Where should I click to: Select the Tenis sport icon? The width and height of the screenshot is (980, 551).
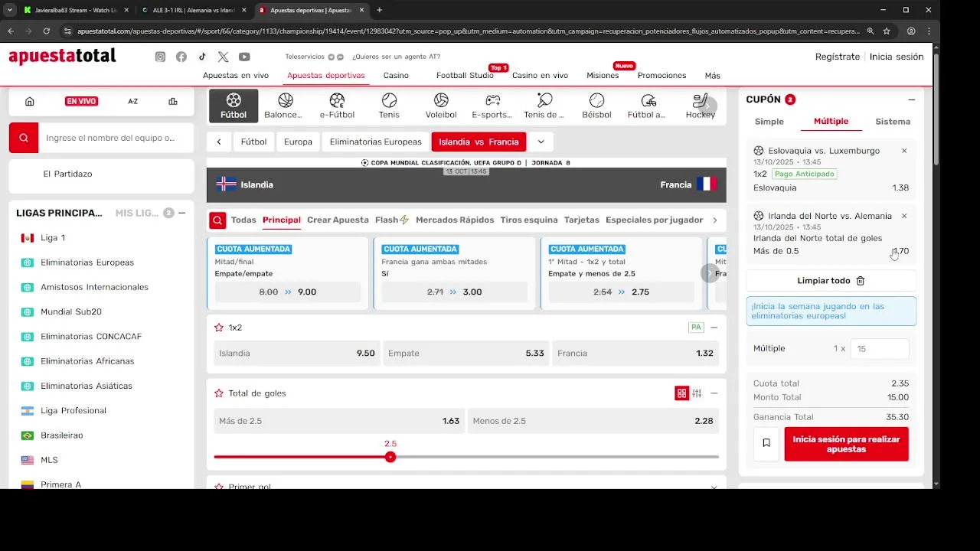point(389,106)
